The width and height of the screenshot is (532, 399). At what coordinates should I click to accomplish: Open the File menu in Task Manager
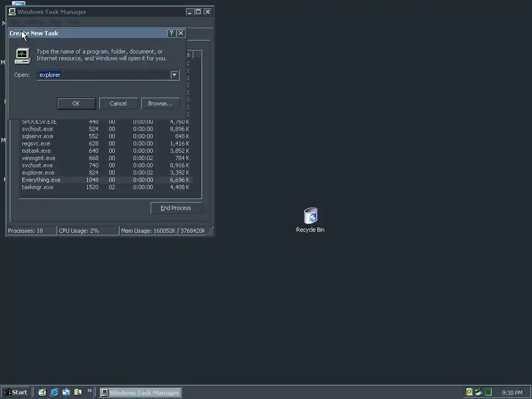tap(14, 22)
